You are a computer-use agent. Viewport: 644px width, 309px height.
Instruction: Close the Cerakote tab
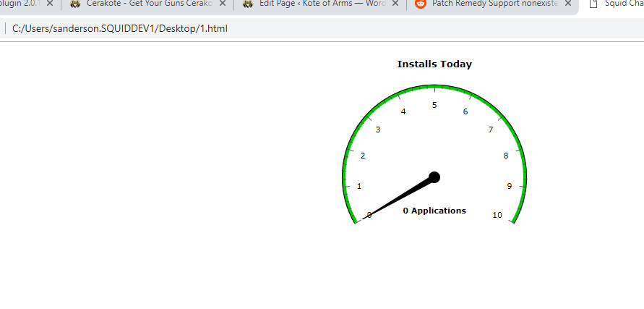coord(223,4)
